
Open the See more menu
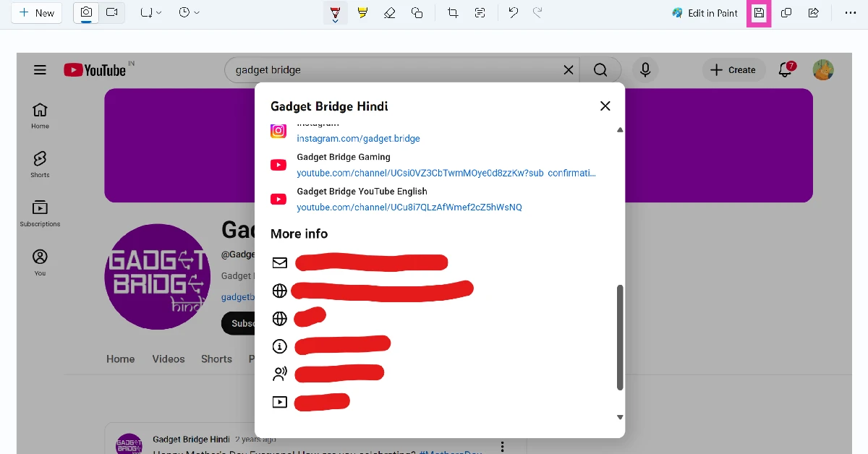(x=851, y=12)
